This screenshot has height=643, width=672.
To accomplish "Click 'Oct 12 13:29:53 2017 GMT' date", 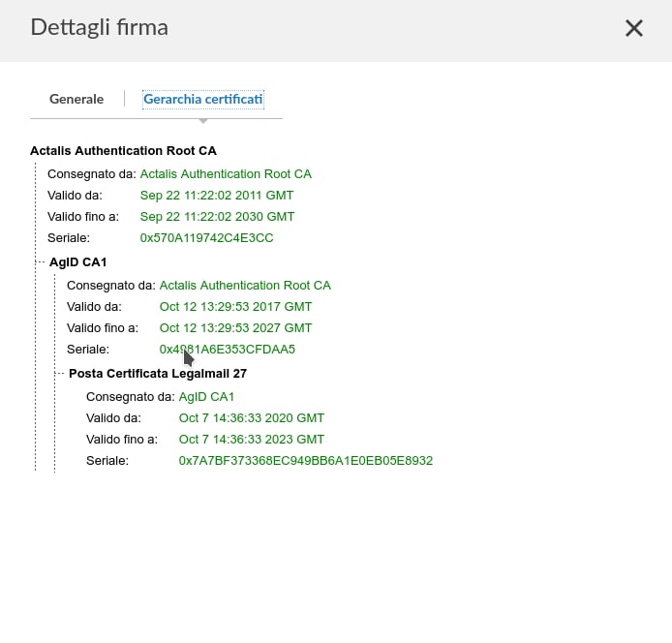I will (235, 307).
